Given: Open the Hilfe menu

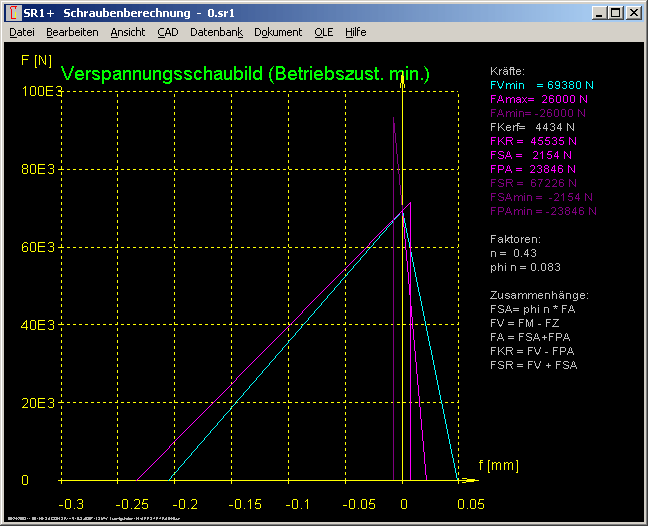Looking at the screenshot, I should 355,32.
